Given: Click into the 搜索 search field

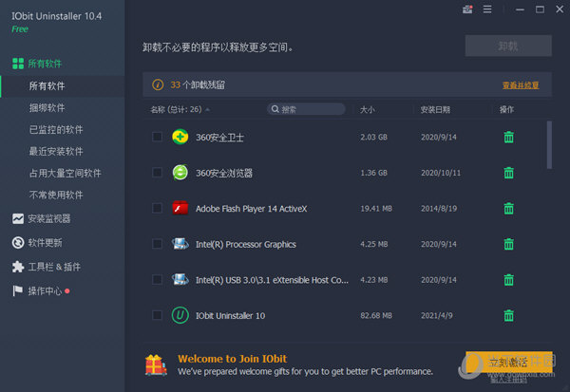Looking at the screenshot, I should [306, 109].
